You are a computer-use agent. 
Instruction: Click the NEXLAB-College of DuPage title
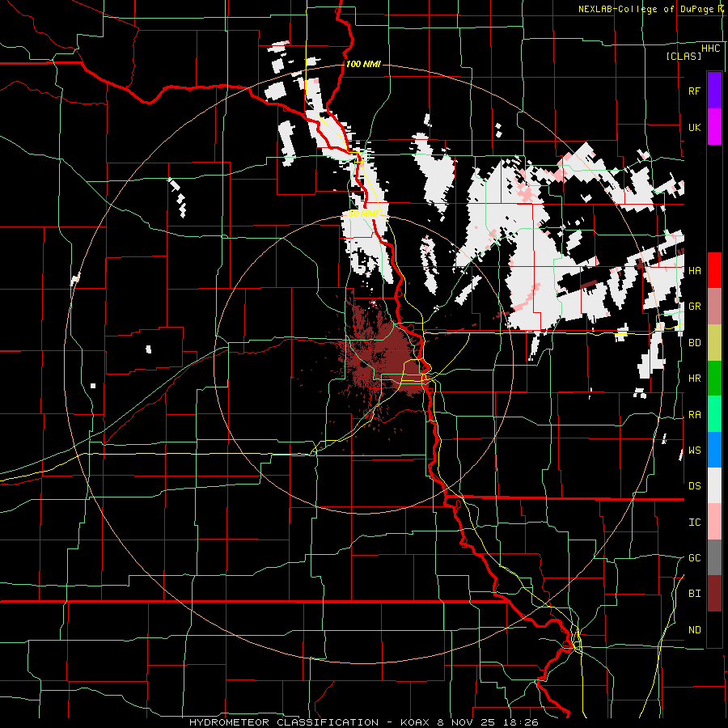pyautogui.click(x=650, y=9)
